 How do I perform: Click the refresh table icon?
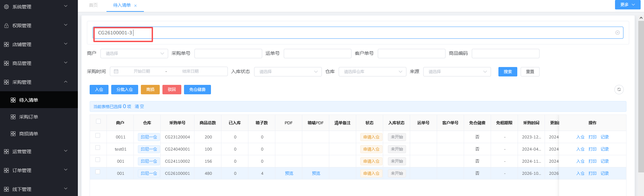point(619,90)
